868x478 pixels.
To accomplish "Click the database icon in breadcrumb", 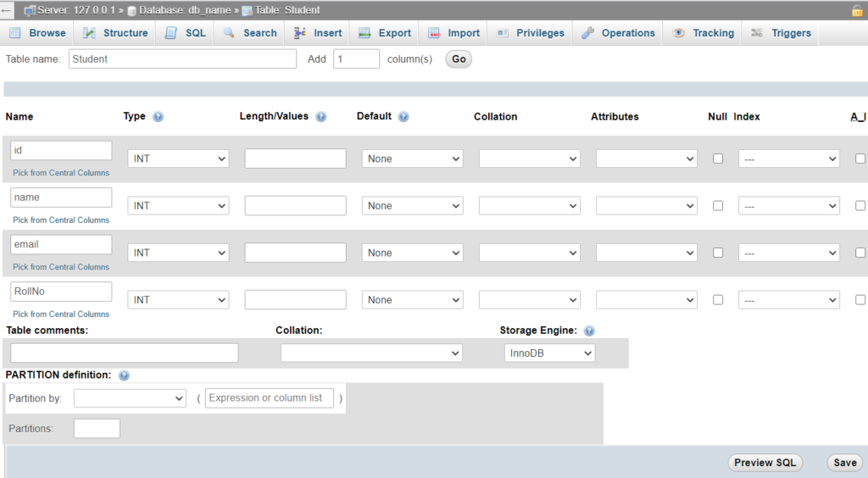I will point(131,11).
